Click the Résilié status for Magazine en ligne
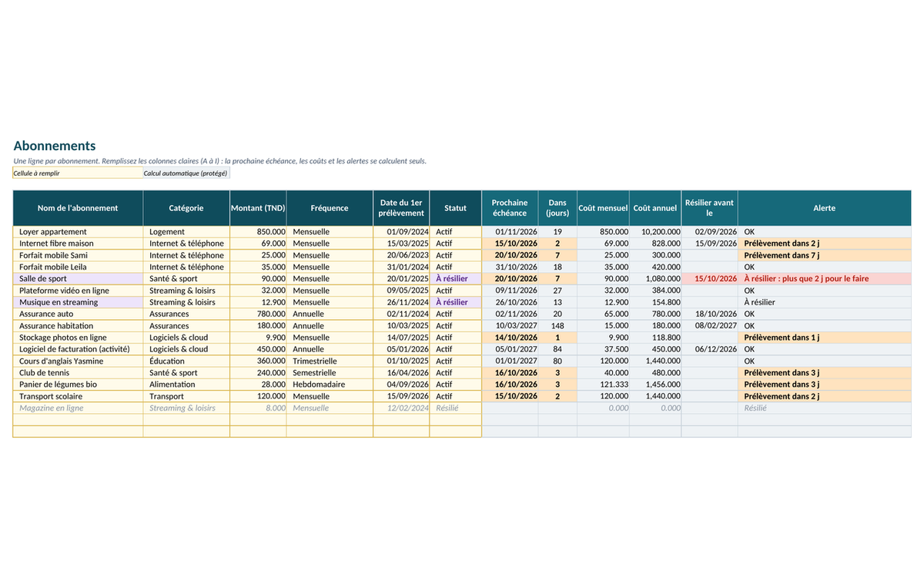924x578 pixels. 456,408
